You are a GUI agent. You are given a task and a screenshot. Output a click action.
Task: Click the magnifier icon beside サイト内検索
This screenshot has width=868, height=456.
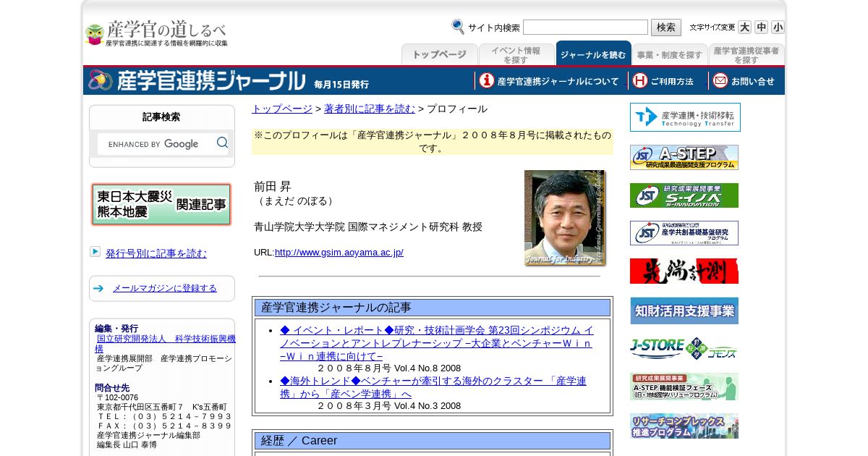tap(458, 27)
